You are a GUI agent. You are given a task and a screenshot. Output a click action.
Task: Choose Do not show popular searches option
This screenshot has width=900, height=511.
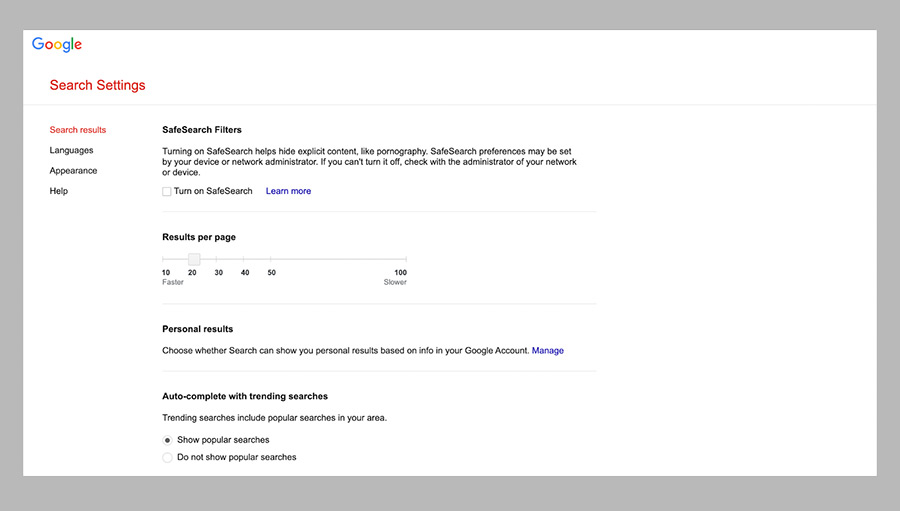[x=167, y=458]
